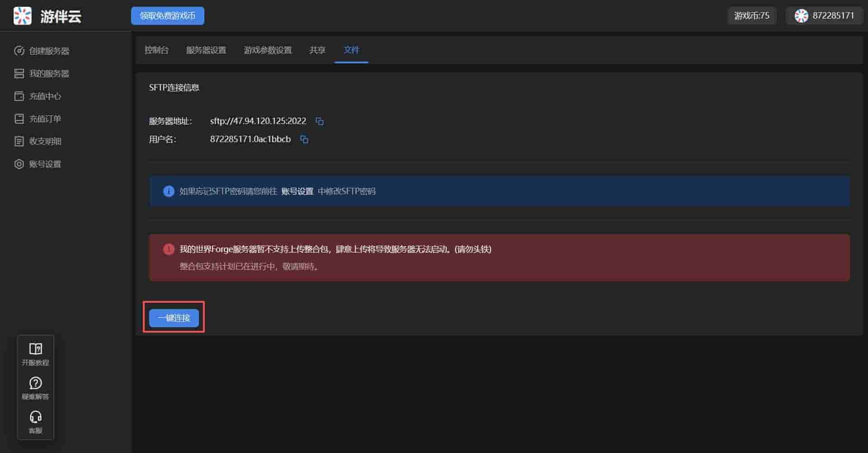Click the 游伴云 brand name text
The image size is (868, 453).
coord(61,16)
